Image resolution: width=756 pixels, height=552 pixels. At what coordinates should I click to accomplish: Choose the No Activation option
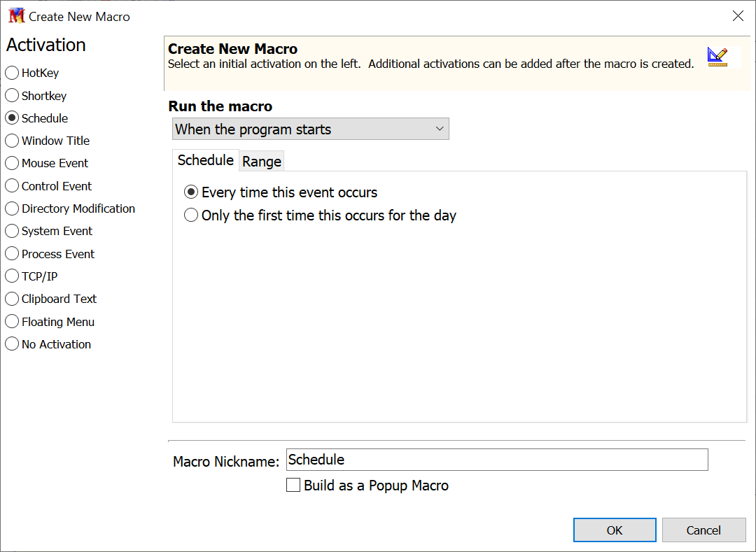[x=12, y=344]
